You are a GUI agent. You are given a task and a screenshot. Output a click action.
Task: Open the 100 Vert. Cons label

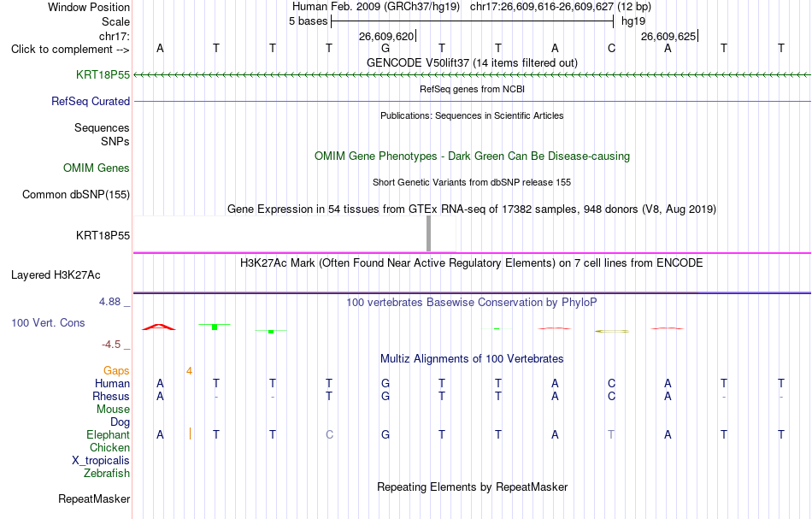pyautogui.click(x=48, y=322)
